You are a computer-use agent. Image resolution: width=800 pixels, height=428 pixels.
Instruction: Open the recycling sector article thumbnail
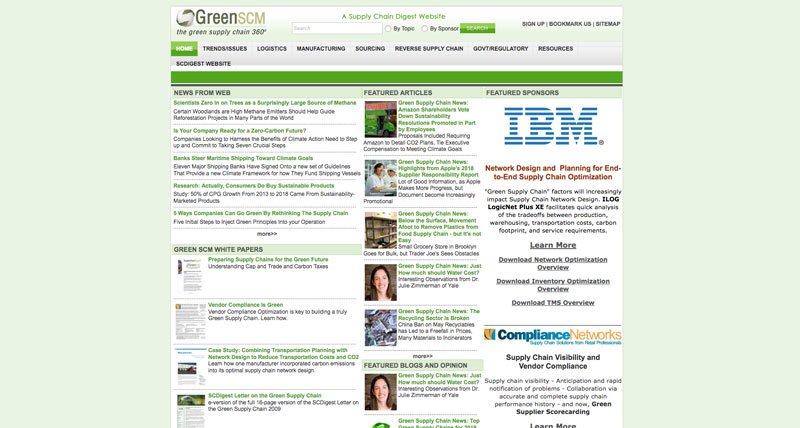[x=381, y=328]
